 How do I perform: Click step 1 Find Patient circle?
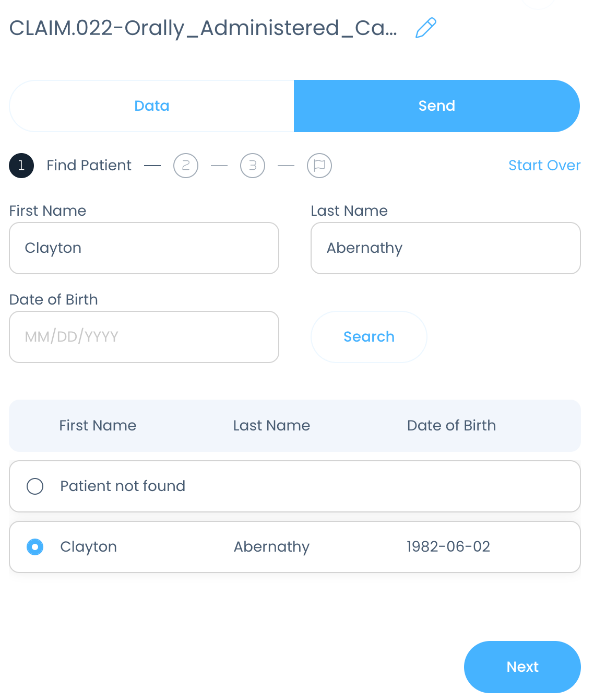click(x=21, y=166)
